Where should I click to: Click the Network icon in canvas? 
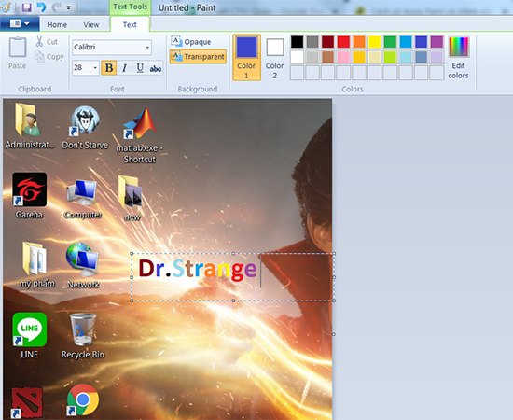(x=82, y=259)
